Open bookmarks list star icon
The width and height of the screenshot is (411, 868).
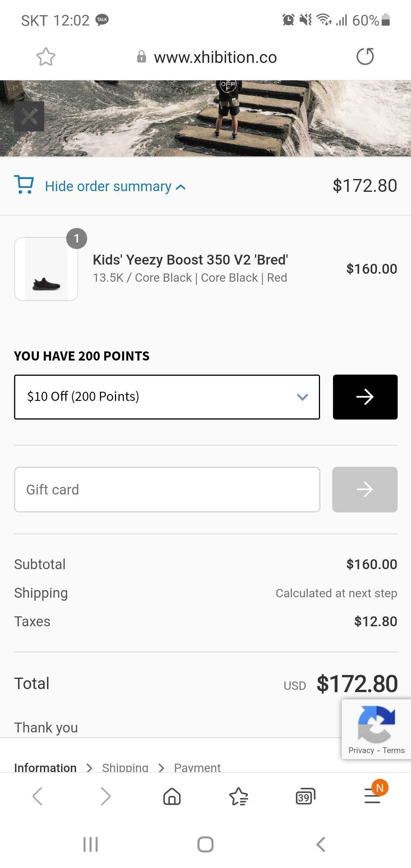[239, 796]
